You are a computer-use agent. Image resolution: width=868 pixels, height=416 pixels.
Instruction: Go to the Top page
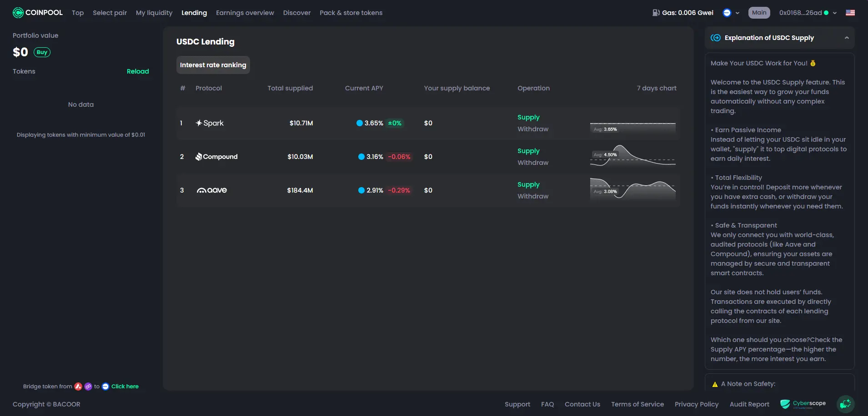pyautogui.click(x=78, y=13)
